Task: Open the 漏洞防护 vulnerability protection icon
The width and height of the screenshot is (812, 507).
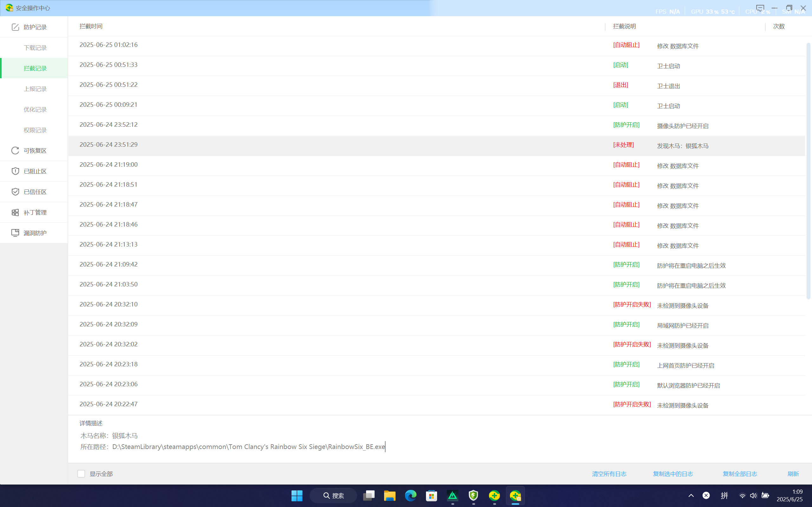Action: [15, 233]
